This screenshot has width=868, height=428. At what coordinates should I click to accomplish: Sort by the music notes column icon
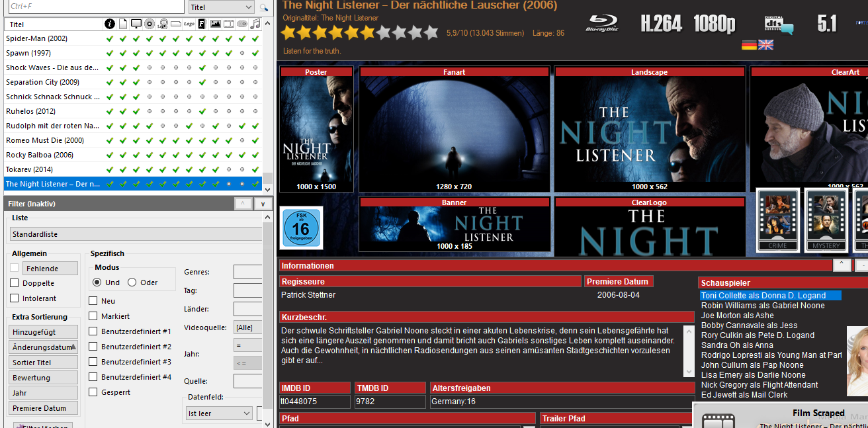pos(255,24)
